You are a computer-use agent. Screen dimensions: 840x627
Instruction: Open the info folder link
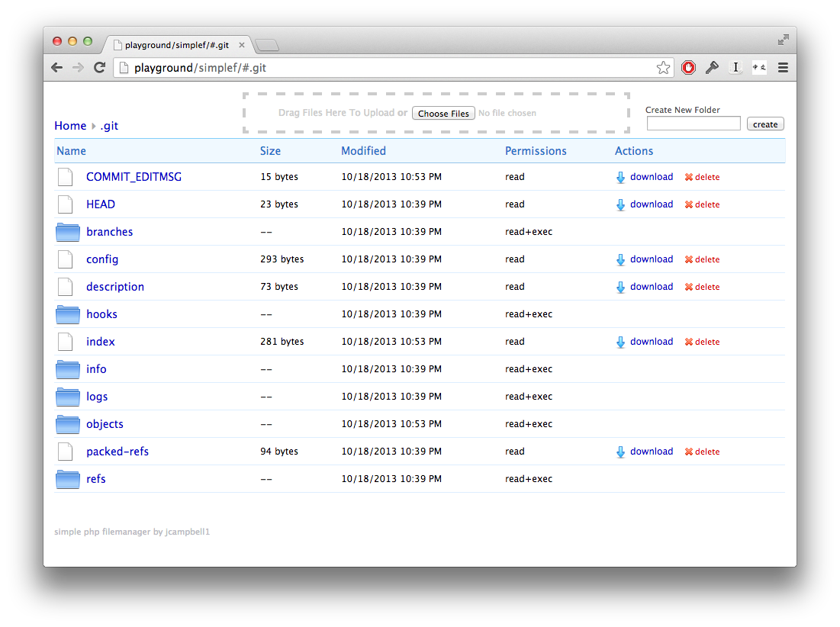tap(96, 369)
